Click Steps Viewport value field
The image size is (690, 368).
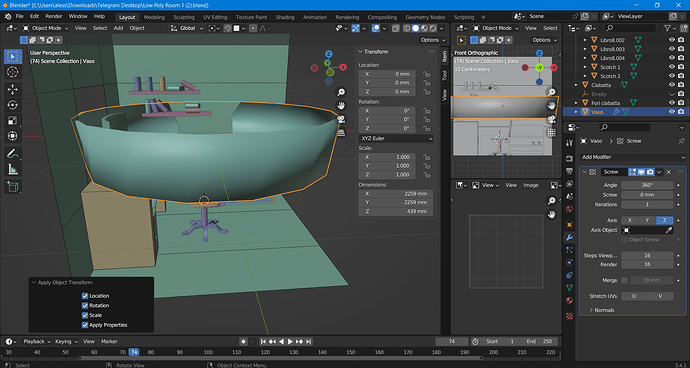click(647, 255)
